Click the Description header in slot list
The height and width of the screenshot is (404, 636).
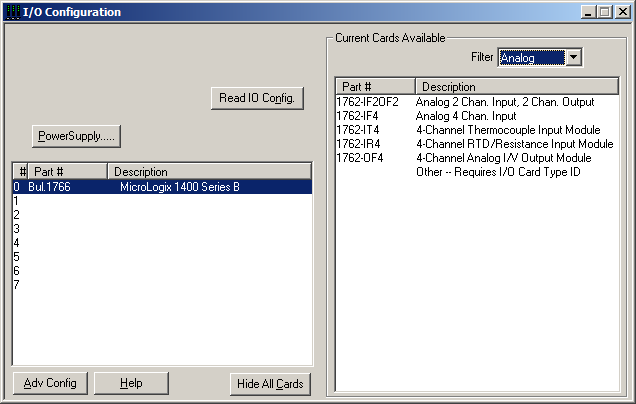click(210, 172)
